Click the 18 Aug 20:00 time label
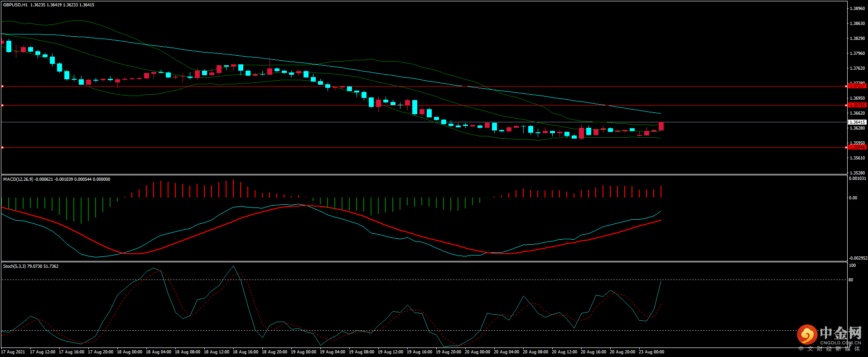This screenshot has height=357, width=868. click(x=275, y=352)
